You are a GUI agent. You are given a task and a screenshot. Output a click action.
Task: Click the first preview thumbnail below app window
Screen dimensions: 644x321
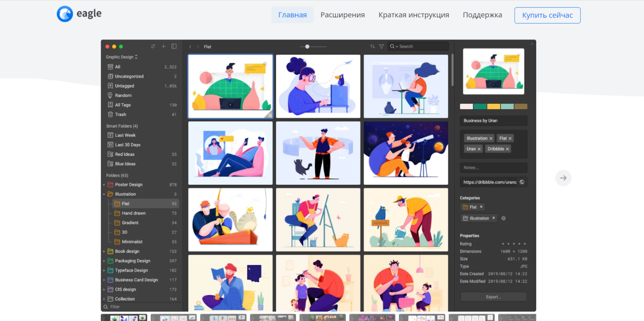pyautogui.click(x=124, y=318)
